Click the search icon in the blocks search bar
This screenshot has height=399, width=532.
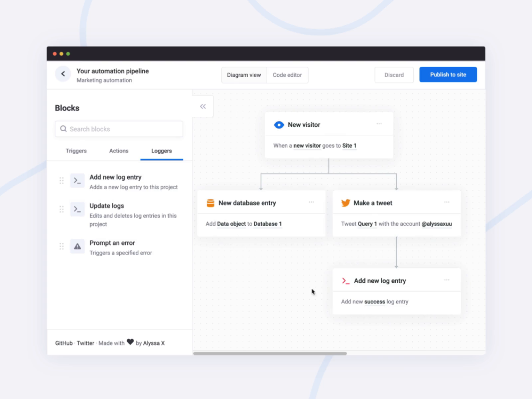tap(63, 129)
